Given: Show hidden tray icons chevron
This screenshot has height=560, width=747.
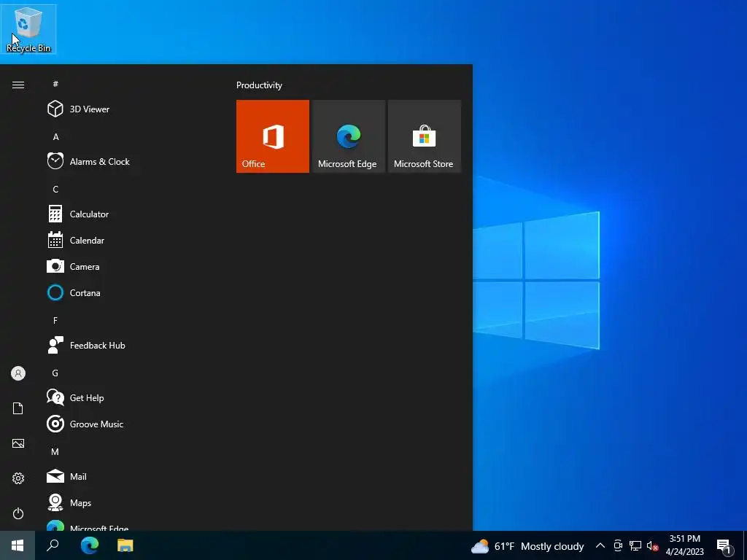Looking at the screenshot, I should (600, 545).
